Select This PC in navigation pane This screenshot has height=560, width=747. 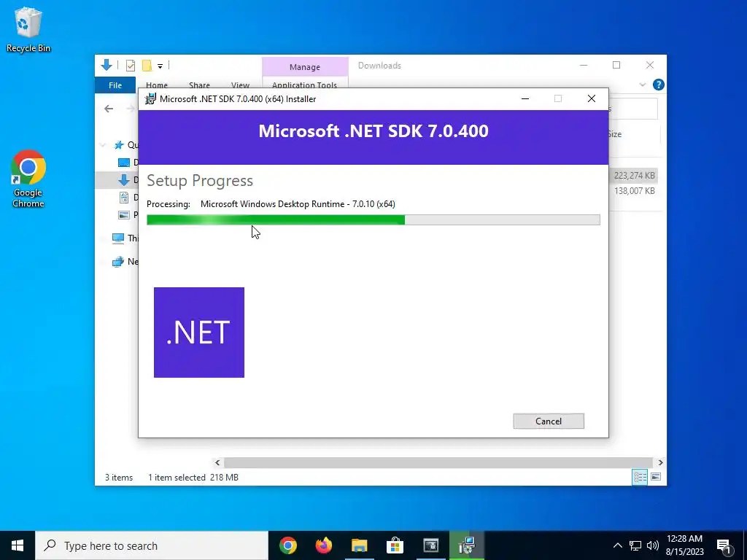pos(125,238)
